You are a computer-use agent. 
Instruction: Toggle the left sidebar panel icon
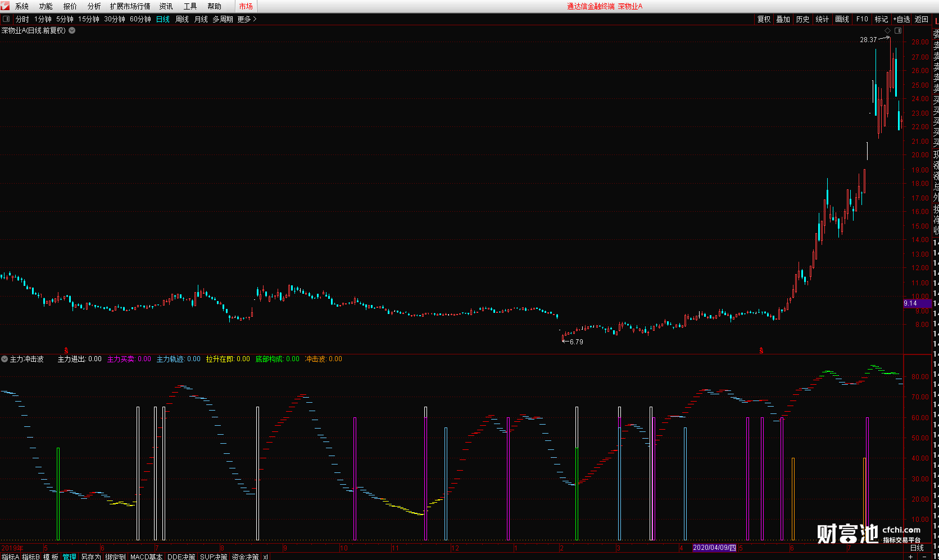coord(6,19)
